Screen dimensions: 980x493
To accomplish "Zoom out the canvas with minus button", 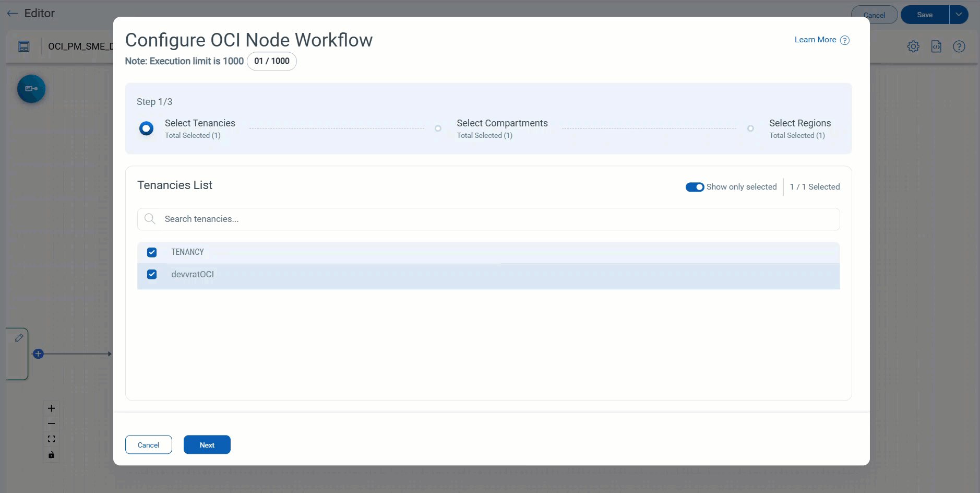I will pos(51,424).
